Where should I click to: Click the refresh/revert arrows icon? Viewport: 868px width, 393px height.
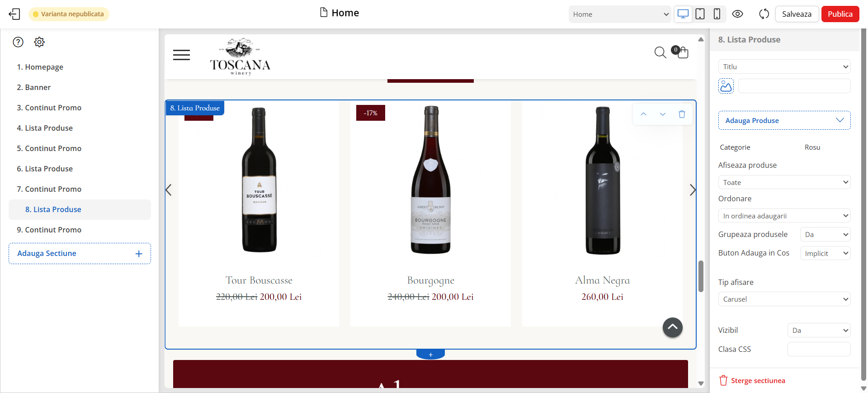[764, 14]
